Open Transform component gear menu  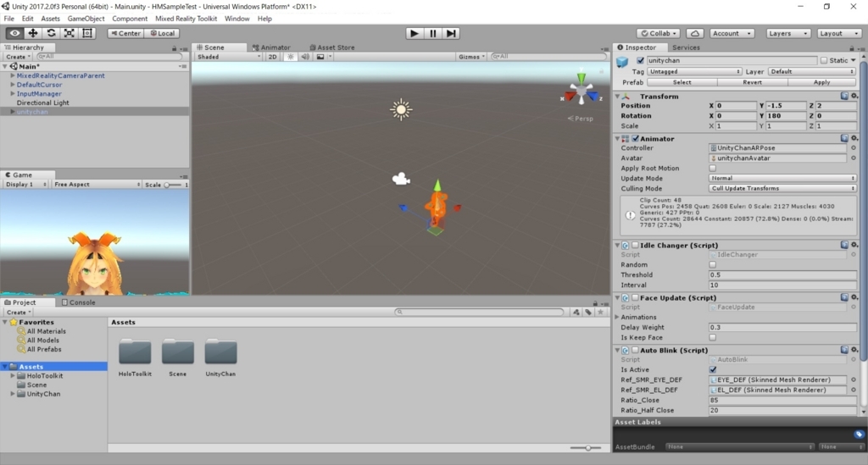coord(854,96)
